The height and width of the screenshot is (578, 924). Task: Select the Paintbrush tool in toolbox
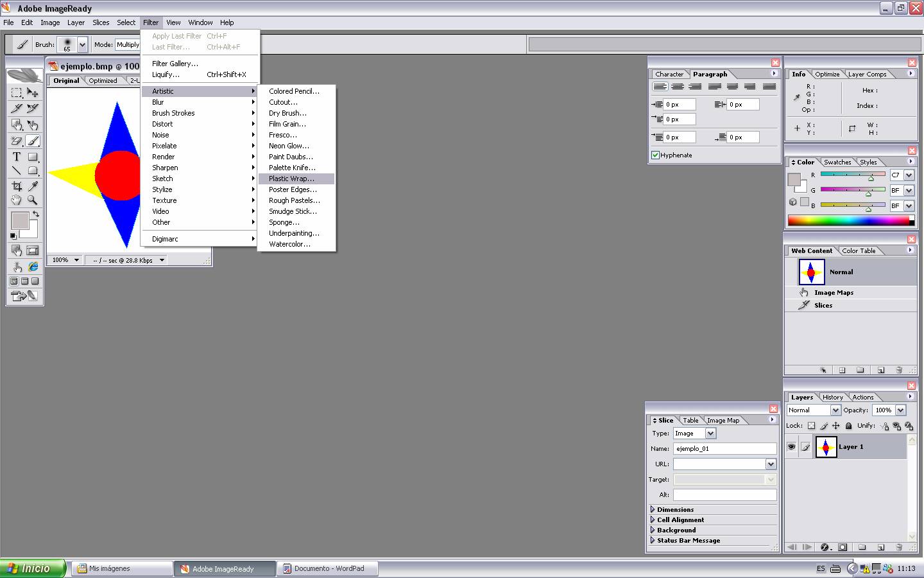pos(33,141)
